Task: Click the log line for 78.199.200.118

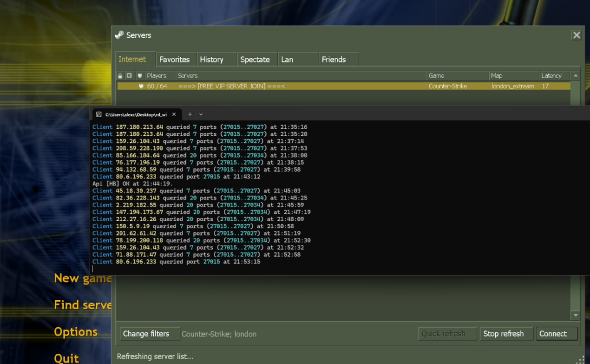Action: coord(202,240)
